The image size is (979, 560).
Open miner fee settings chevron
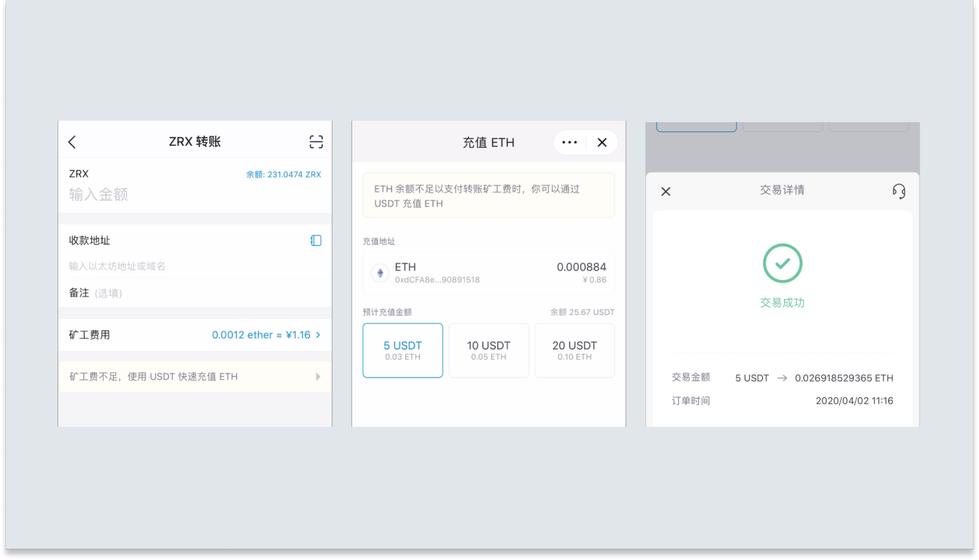(318, 335)
